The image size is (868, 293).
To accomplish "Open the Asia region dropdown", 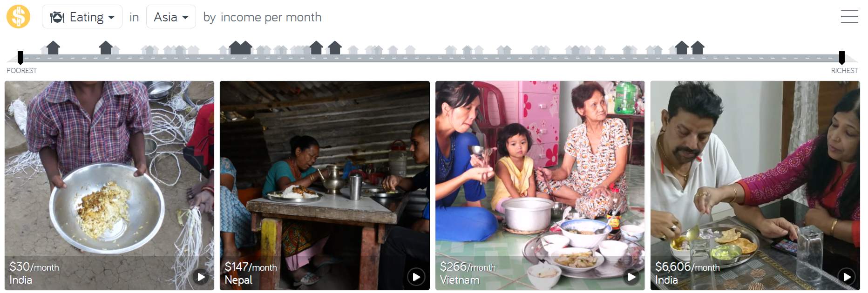I will click(171, 17).
